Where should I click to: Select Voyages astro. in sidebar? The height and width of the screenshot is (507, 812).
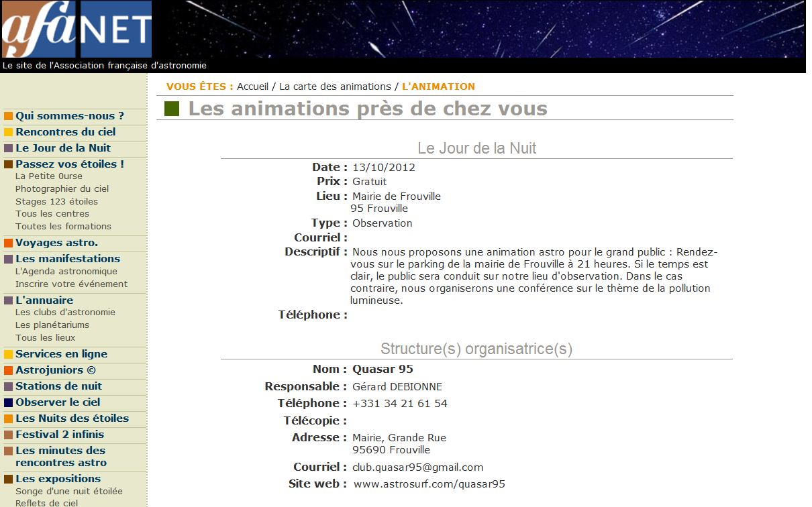[56, 243]
